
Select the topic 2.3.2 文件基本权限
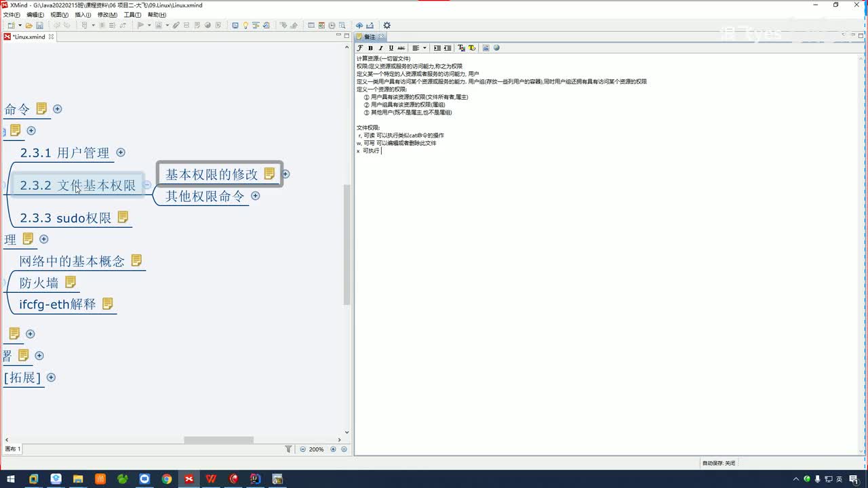tap(77, 185)
